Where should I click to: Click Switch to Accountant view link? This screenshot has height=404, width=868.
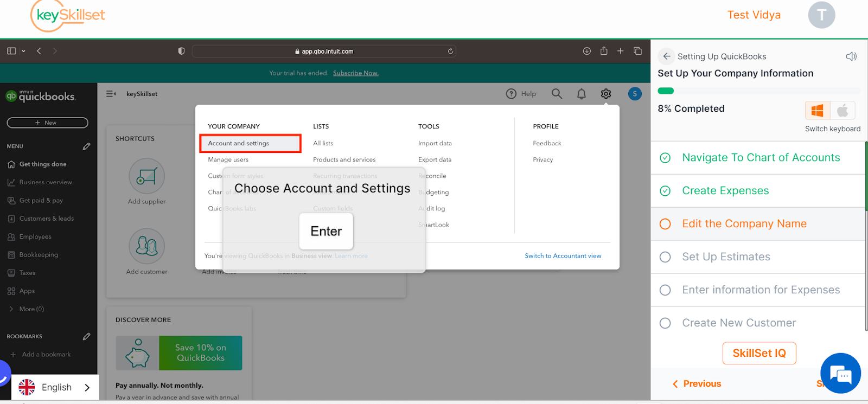point(563,256)
